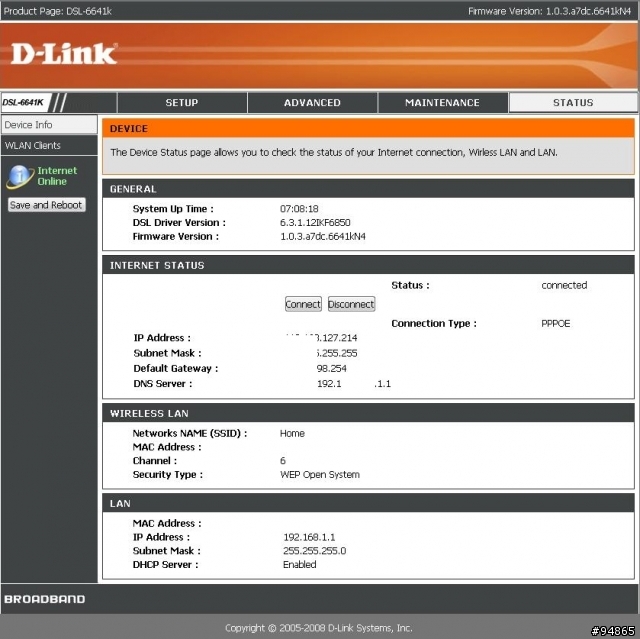This screenshot has width=640, height=639.
Task: Click the INTERNET STATUS section header
Action: [368, 265]
